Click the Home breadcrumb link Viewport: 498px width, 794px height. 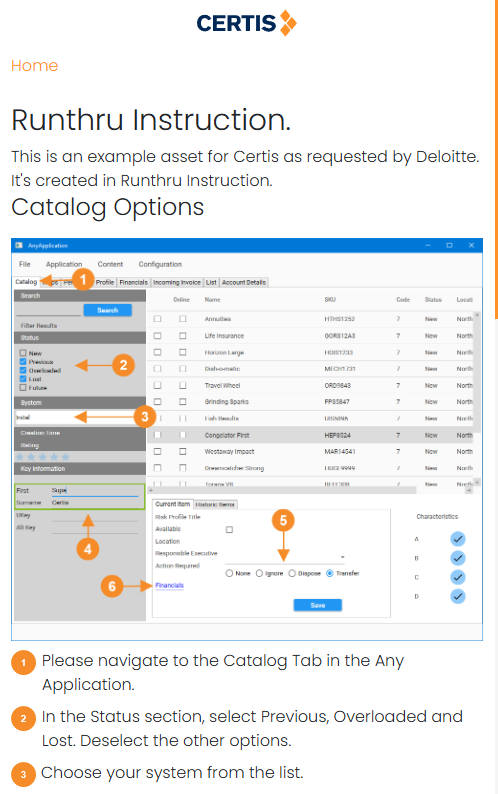point(34,66)
